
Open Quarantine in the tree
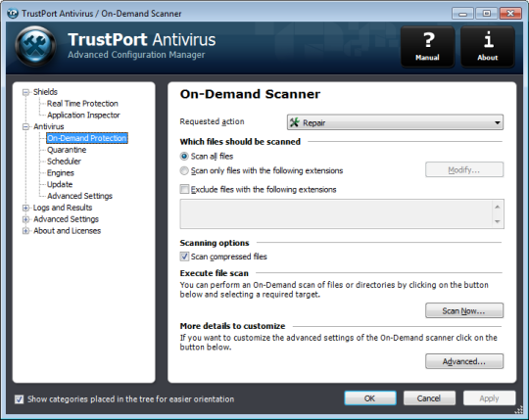coord(67,150)
